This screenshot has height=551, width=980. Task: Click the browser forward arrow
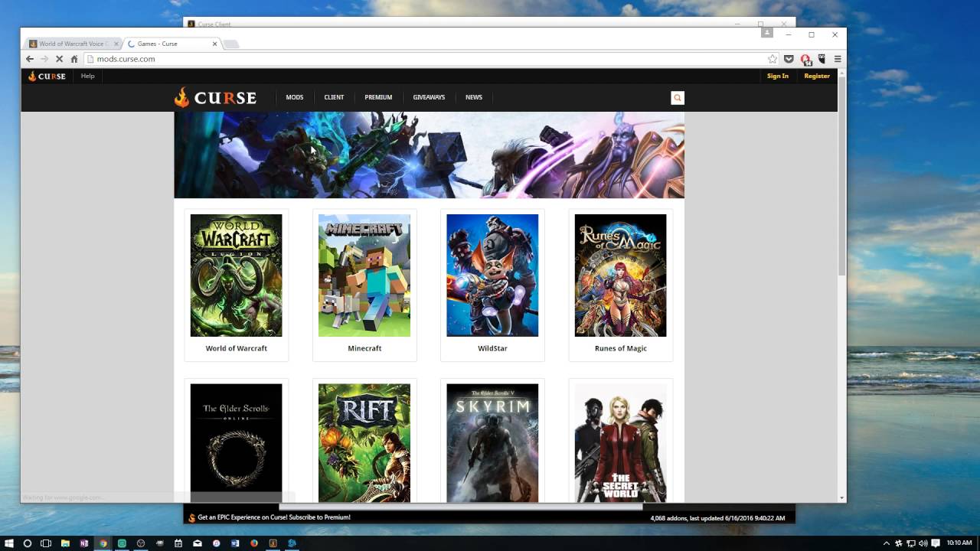[44, 59]
